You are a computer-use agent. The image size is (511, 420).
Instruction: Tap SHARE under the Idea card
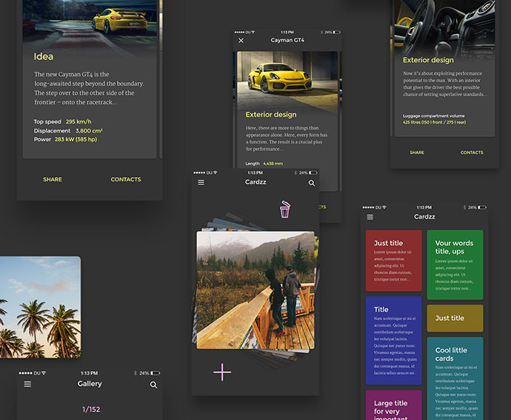53,179
